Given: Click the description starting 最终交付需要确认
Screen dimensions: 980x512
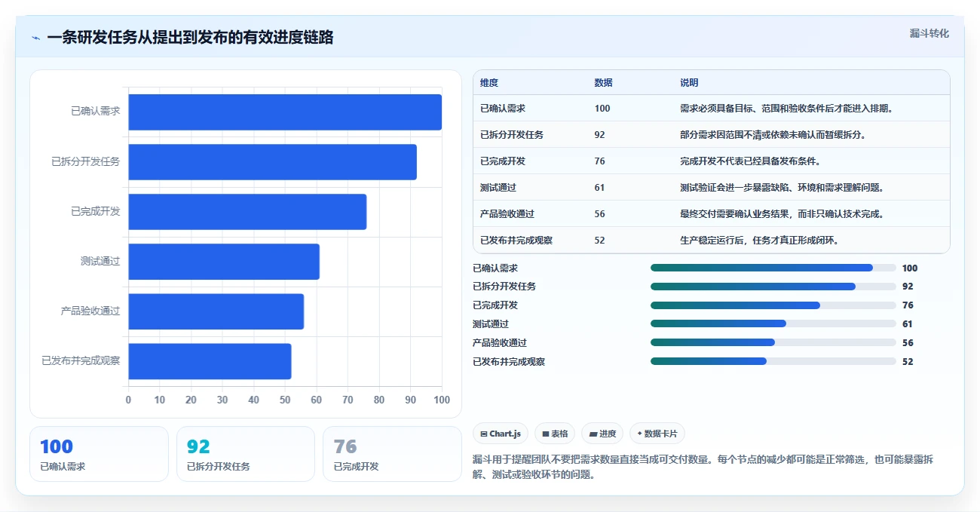Looking at the screenshot, I should point(782,214).
